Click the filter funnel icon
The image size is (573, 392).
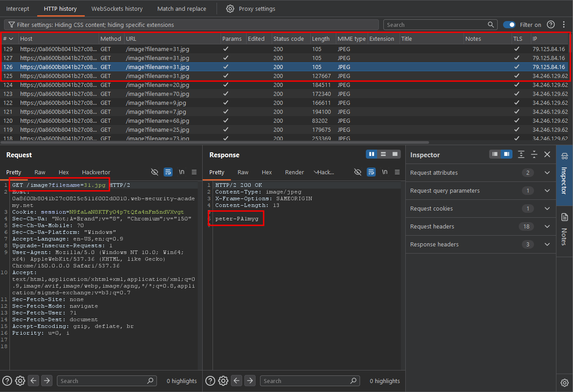point(12,25)
